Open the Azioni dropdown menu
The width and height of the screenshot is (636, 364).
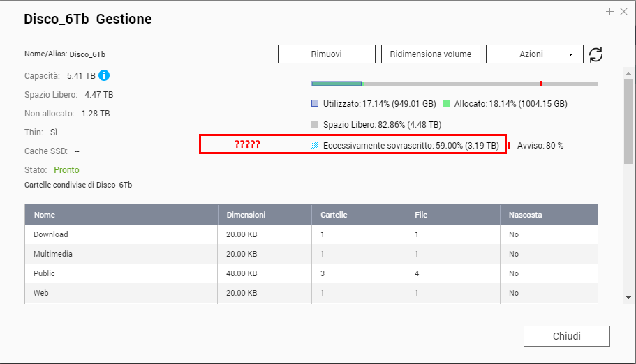click(534, 54)
